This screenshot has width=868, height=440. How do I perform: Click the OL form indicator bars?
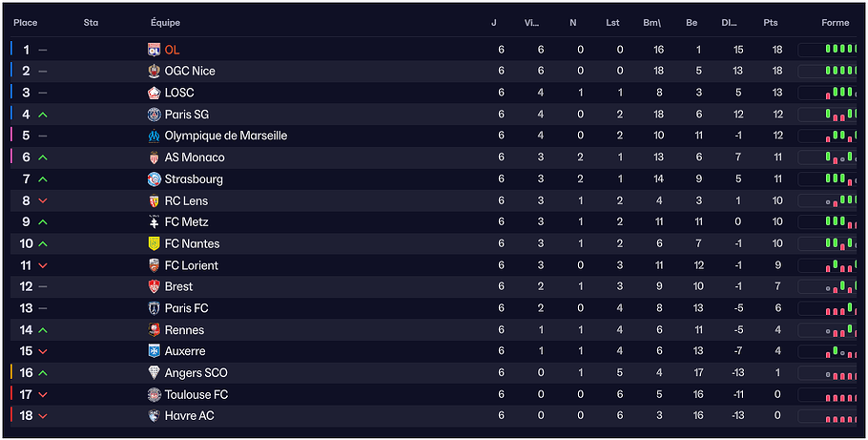pos(839,50)
